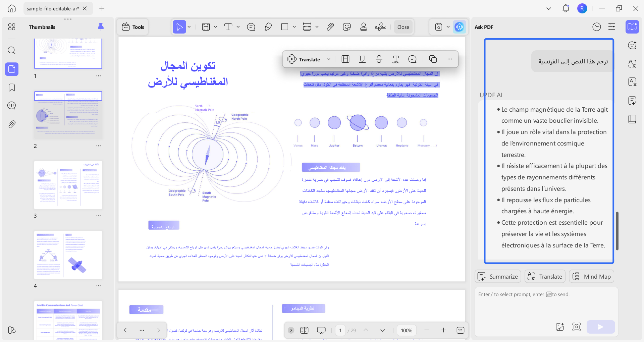Viewport: 644px width, 342px height.
Task: Open the signature tool
Action: pos(380,27)
